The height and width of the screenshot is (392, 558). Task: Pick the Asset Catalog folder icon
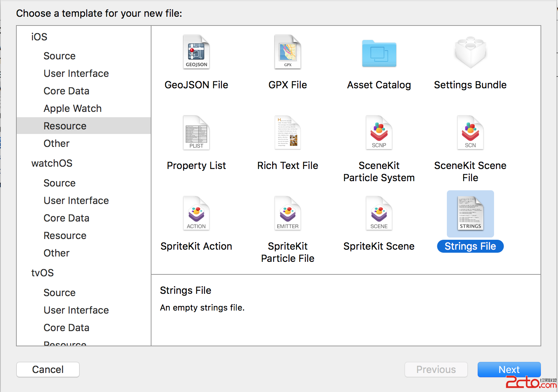[379, 53]
